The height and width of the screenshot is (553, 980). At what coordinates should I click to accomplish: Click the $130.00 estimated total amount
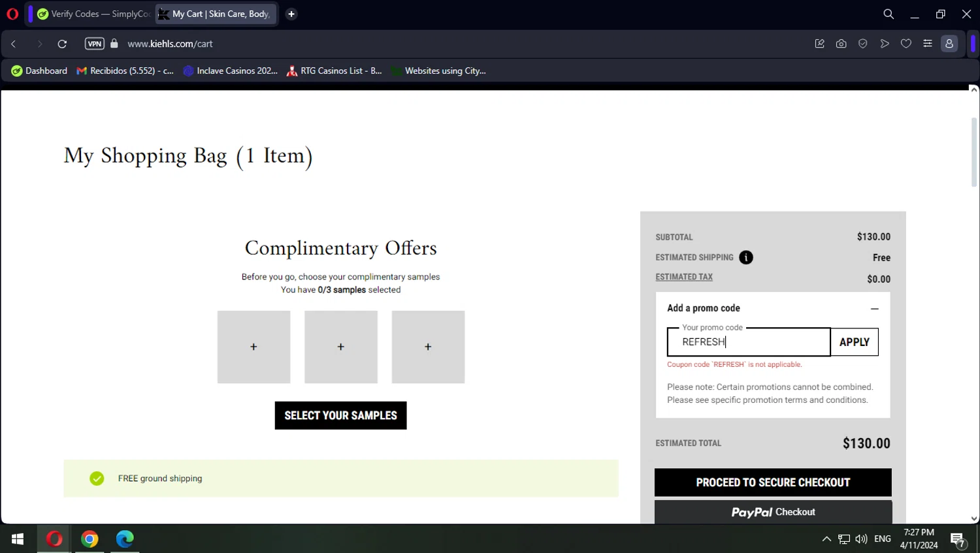pyautogui.click(x=866, y=443)
